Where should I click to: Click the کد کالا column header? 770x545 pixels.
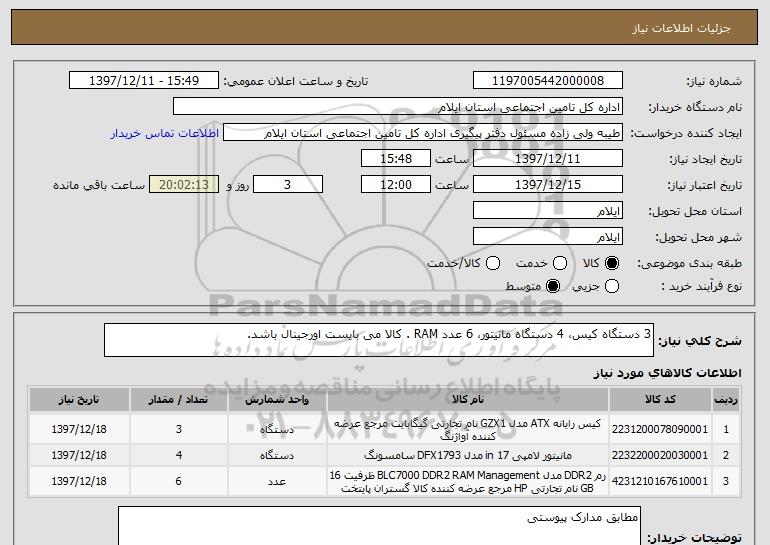[x=660, y=400]
